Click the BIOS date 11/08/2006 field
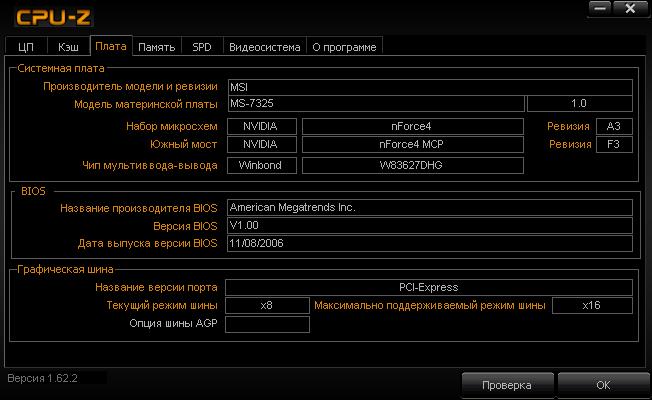The width and height of the screenshot is (652, 400). click(430, 243)
